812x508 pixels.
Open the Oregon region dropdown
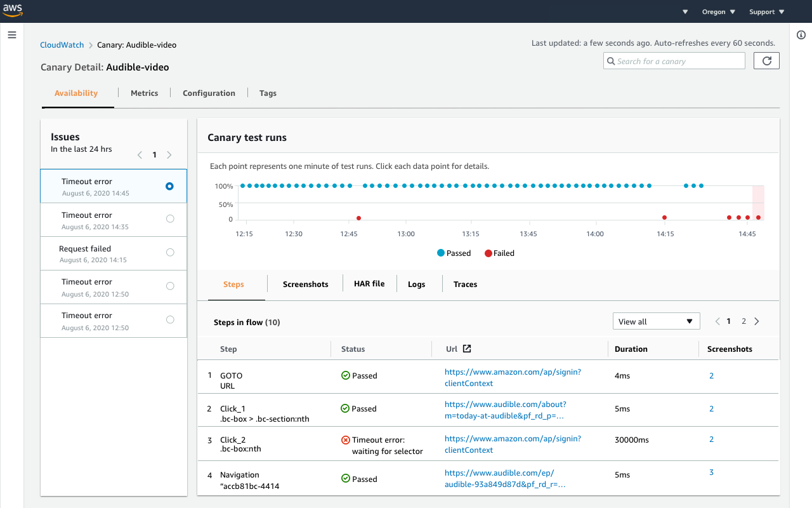coord(718,11)
